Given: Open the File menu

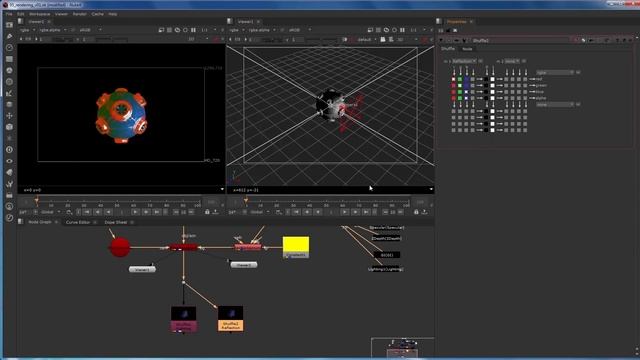Looking at the screenshot, I should pos(9,14).
